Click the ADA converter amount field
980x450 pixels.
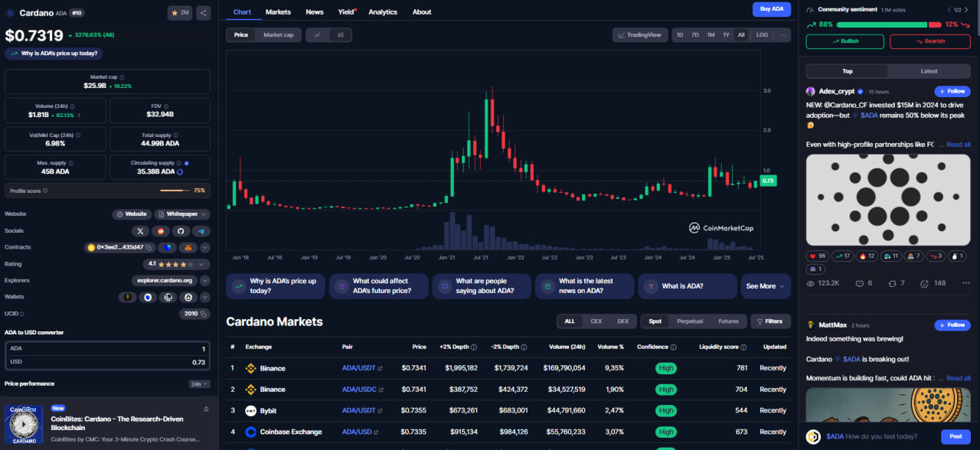click(x=107, y=349)
